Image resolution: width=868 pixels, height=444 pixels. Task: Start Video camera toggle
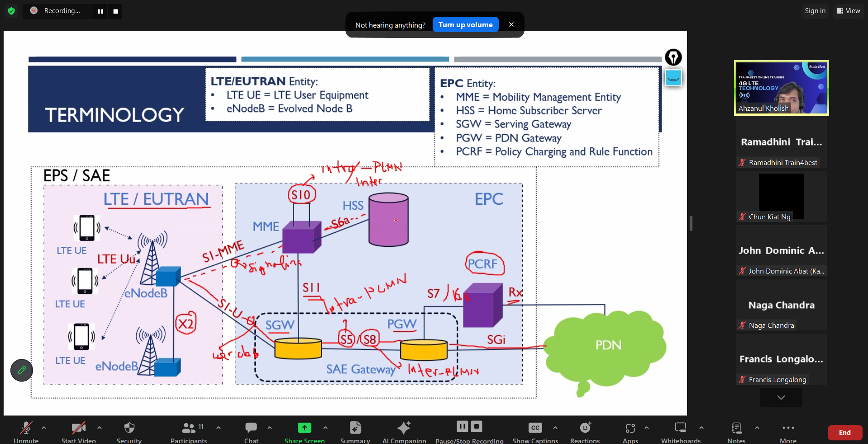[x=78, y=428]
